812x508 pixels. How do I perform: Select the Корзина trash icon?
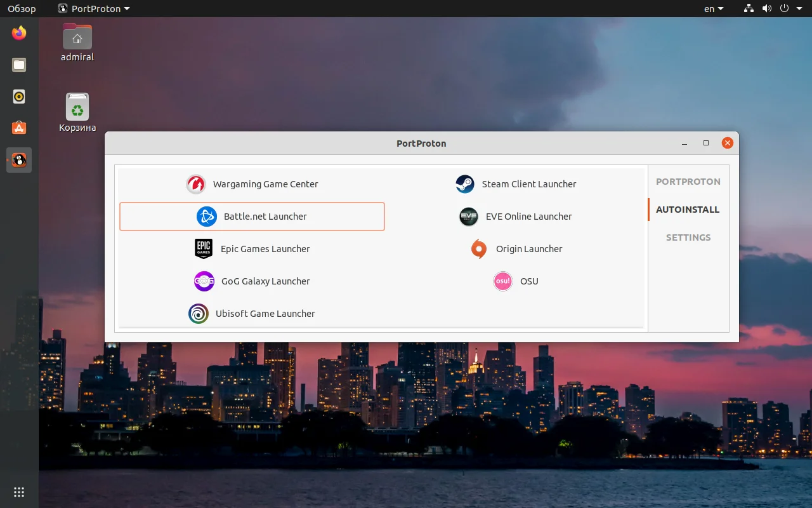pyautogui.click(x=77, y=113)
